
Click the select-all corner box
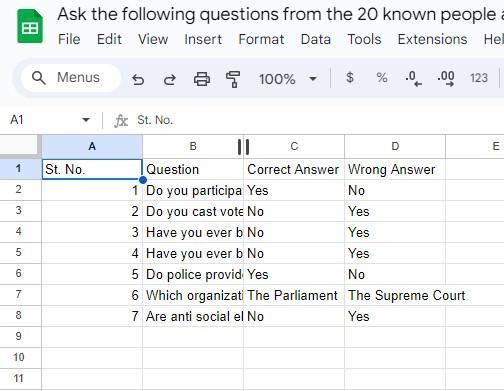point(20,145)
